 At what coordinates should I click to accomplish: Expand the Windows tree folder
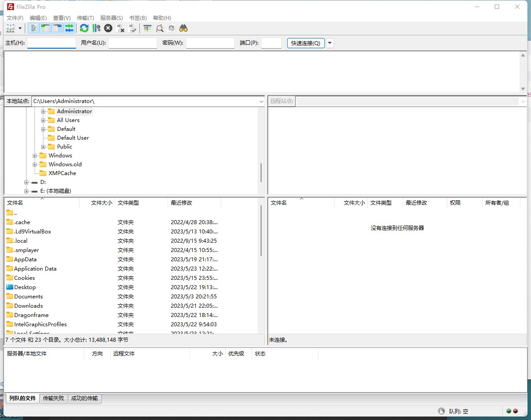[x=35, y=156]
